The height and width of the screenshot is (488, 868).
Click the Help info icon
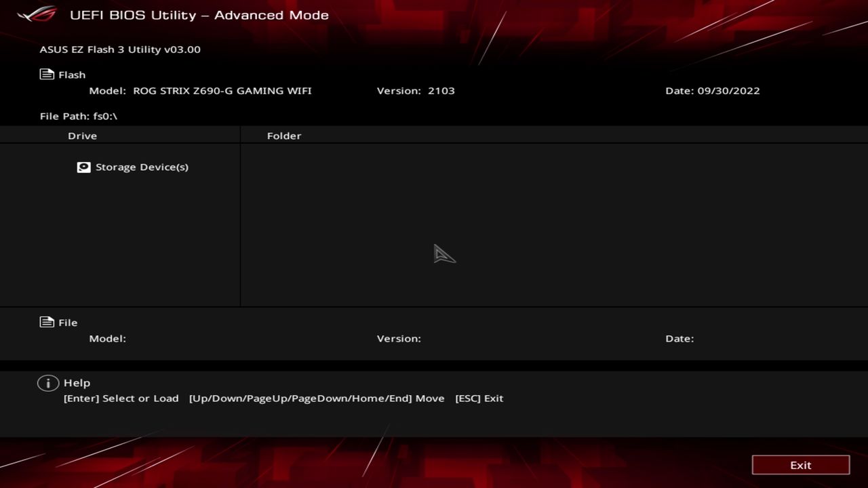tap(47, 383)
